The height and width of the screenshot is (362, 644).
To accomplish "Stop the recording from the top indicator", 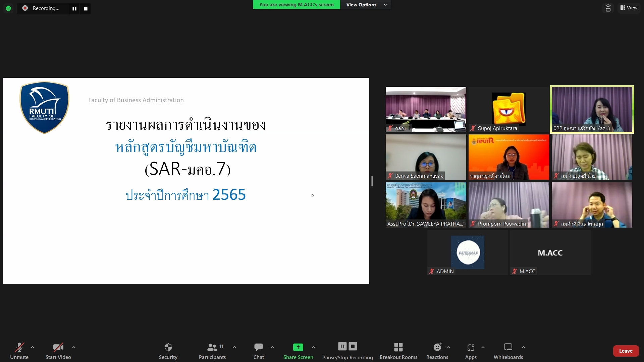I will coord(86,9).
